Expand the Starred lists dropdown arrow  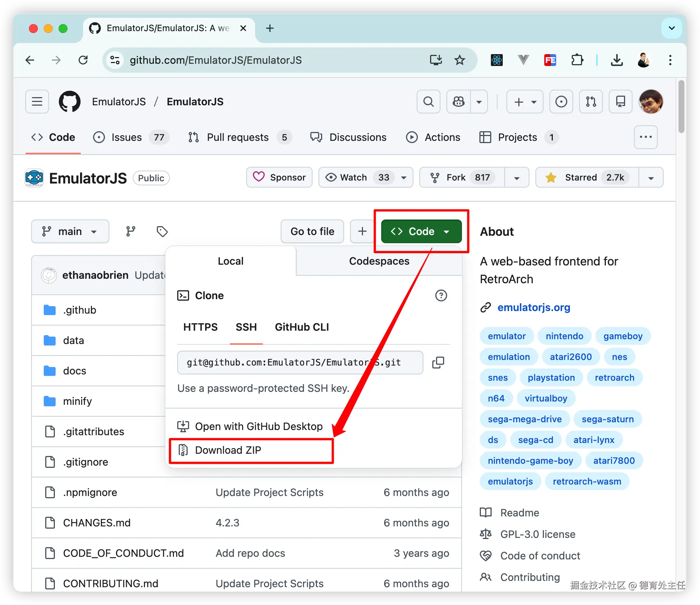point(651,178)
